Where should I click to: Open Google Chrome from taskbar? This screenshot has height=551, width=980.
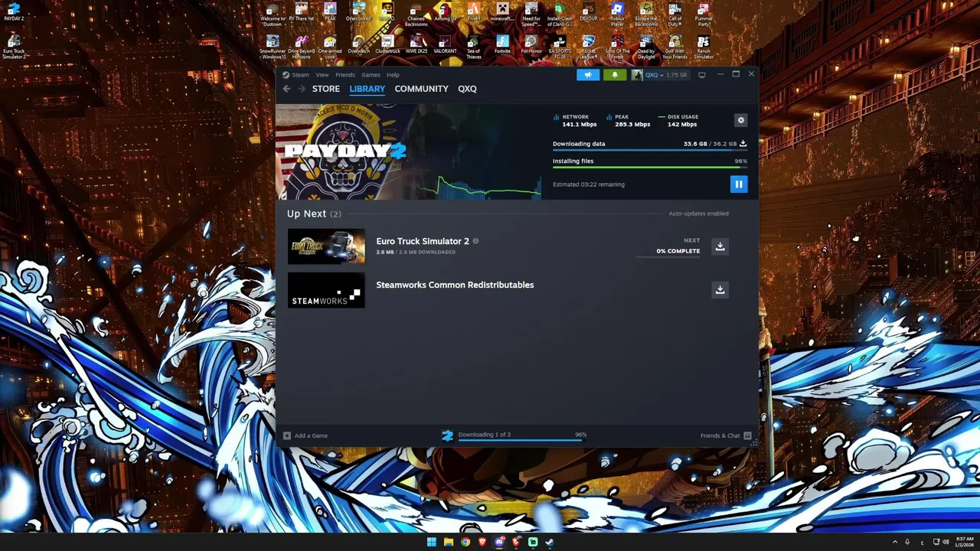point(465,542)
